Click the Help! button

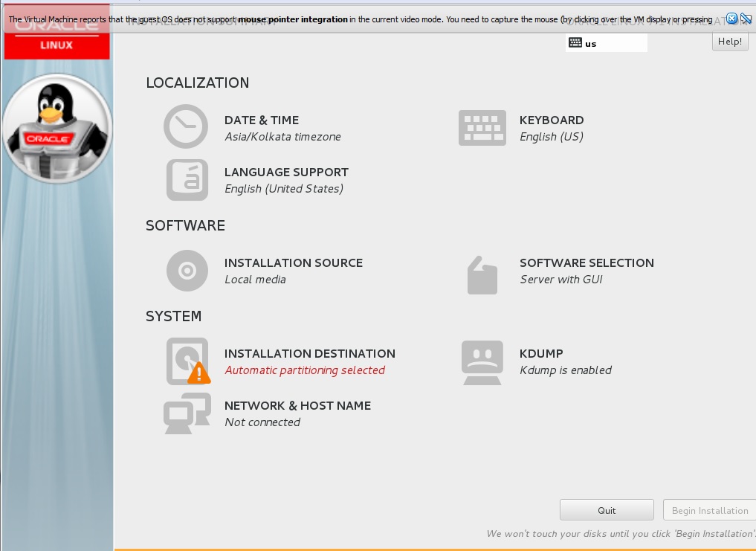point(729,42)
